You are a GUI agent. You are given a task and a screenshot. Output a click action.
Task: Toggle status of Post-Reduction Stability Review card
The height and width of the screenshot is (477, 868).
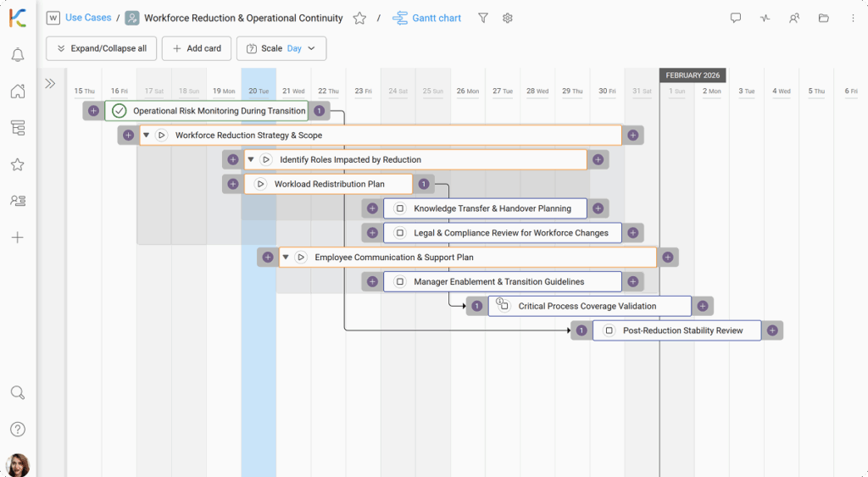tap(609, 331)
